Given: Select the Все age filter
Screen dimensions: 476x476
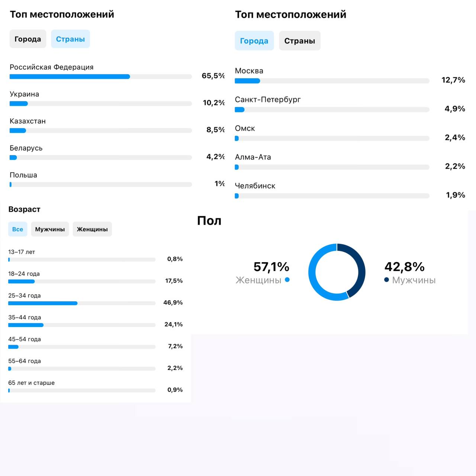Looking at the screenshot, I should pos(17,229).
